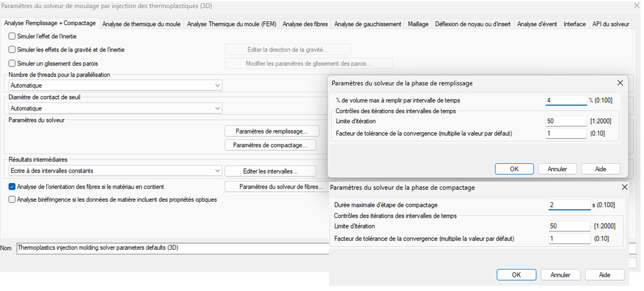Click Durée maximale d'étape de compactage field
Image resolution: width=644 pixels, height=291 pixels.
click(x=568, y=205)
